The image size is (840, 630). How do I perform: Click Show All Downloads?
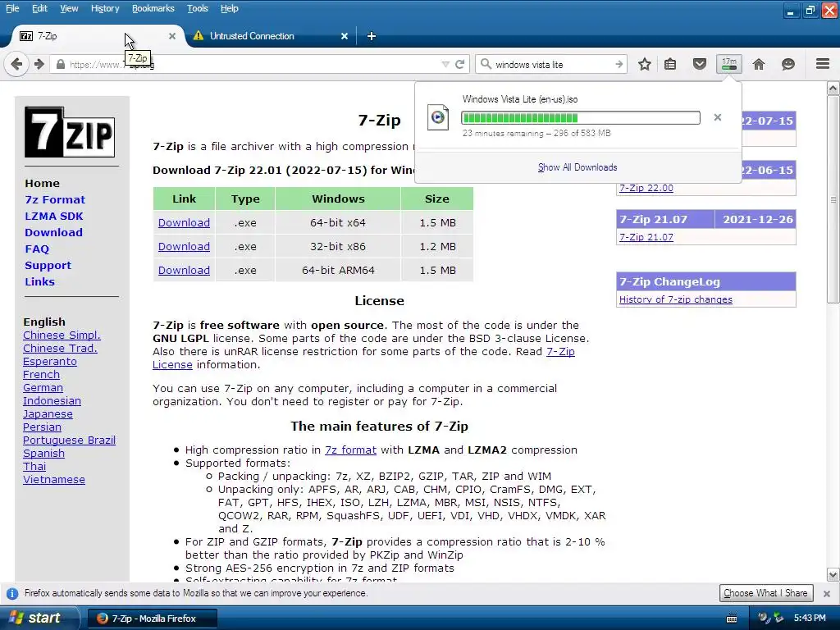(577, 167)
